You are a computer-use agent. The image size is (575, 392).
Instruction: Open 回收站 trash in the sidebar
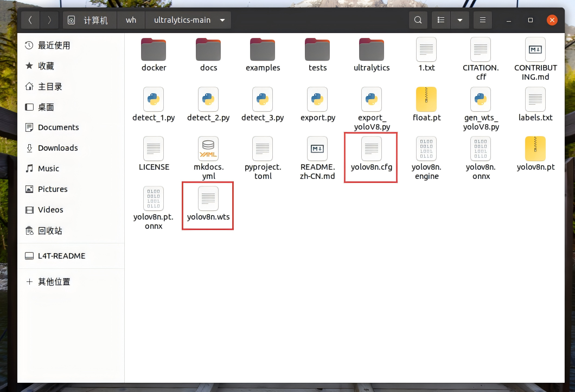tap(71, 230)
